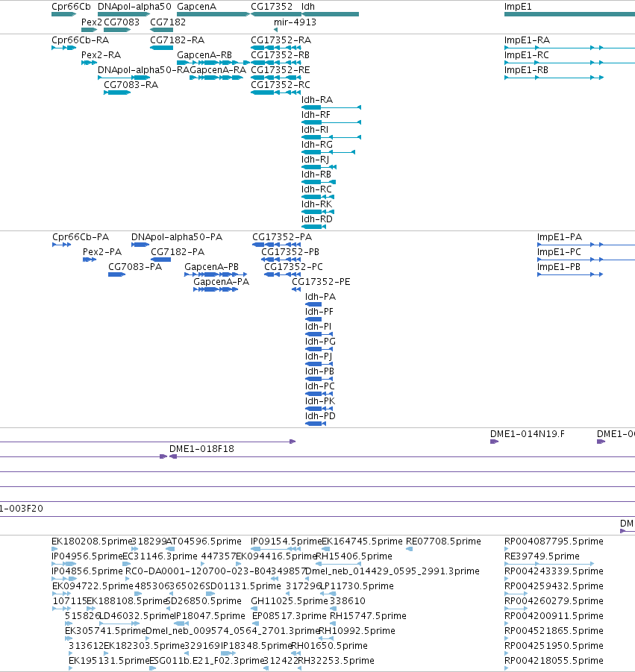635x672 pixels.
Task: Select the Cpr66Cb gene label in the top track
Action: 71,7
